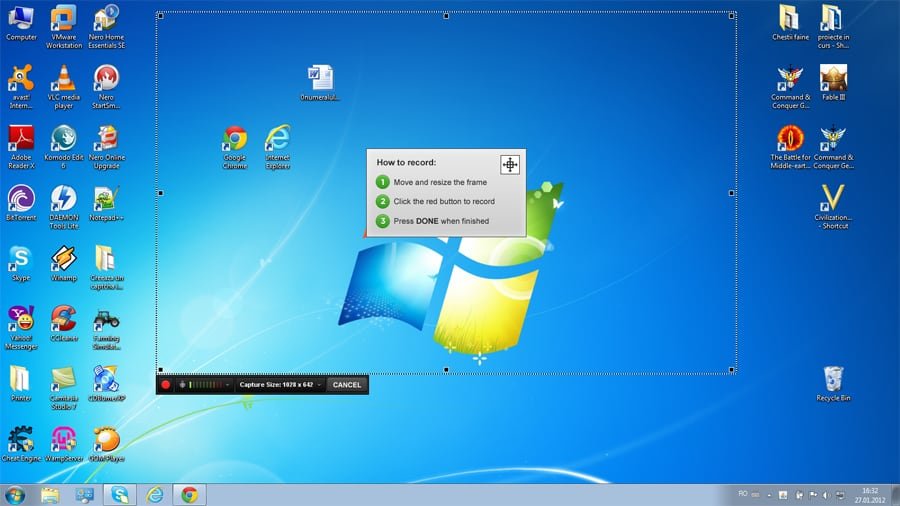
Task: Click step 3 'Press DONE when finished'
Action: tap(441, 221)
